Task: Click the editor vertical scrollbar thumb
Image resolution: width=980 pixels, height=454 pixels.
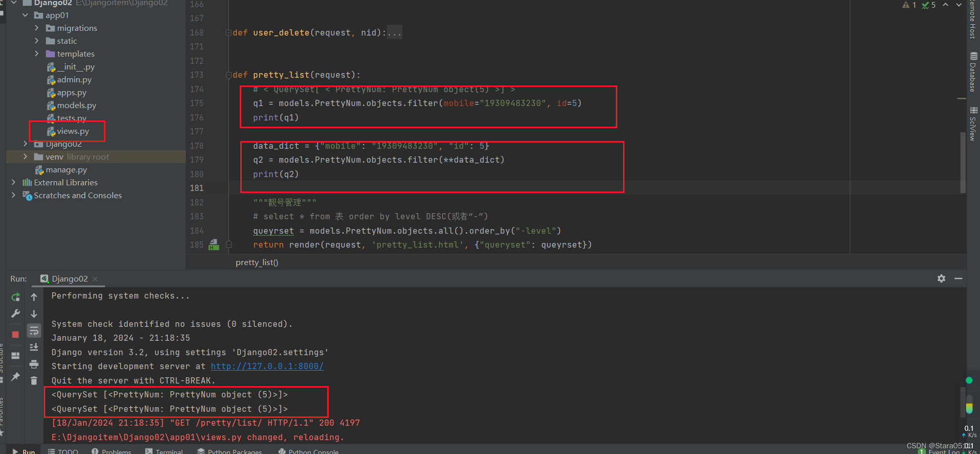Action: [963, 162]
